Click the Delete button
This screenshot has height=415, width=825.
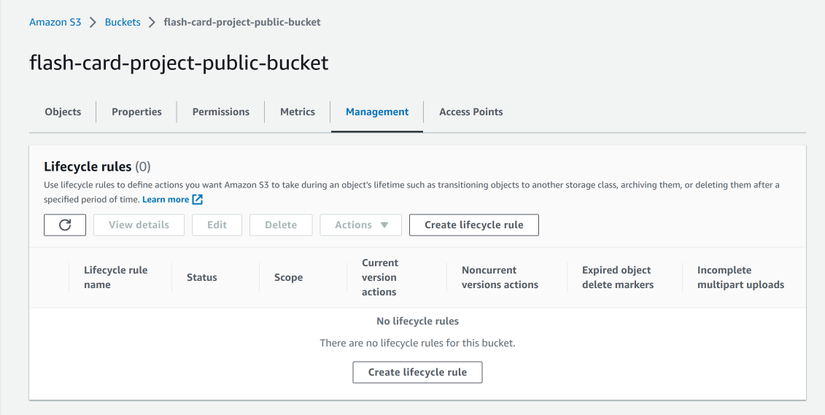tap(281, 225)
